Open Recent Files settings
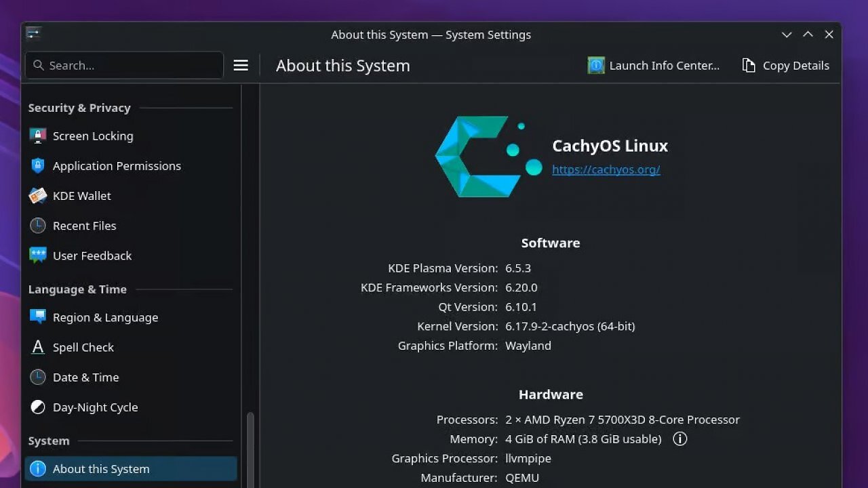This screenshot has width=868, height=488. (131, 225)
